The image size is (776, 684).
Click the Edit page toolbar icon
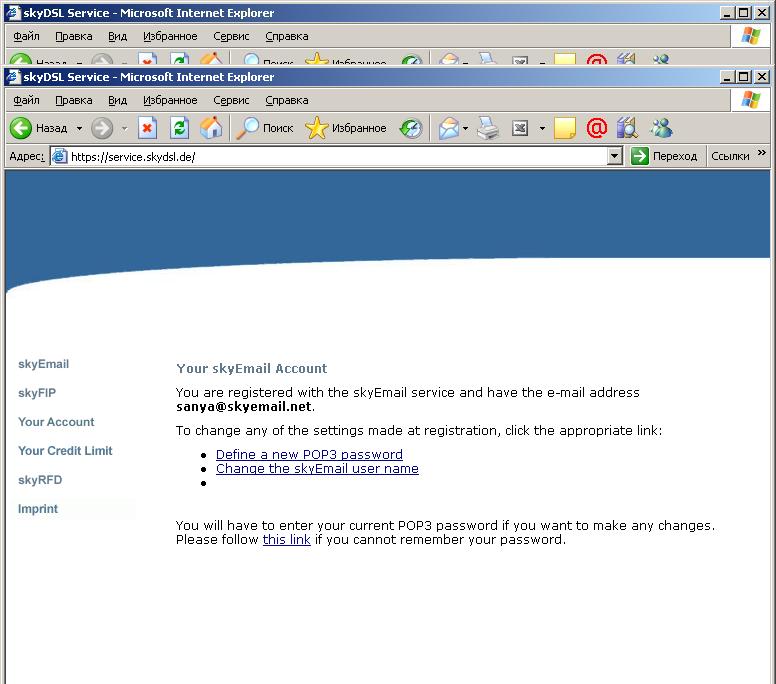[x=520, y=128]
